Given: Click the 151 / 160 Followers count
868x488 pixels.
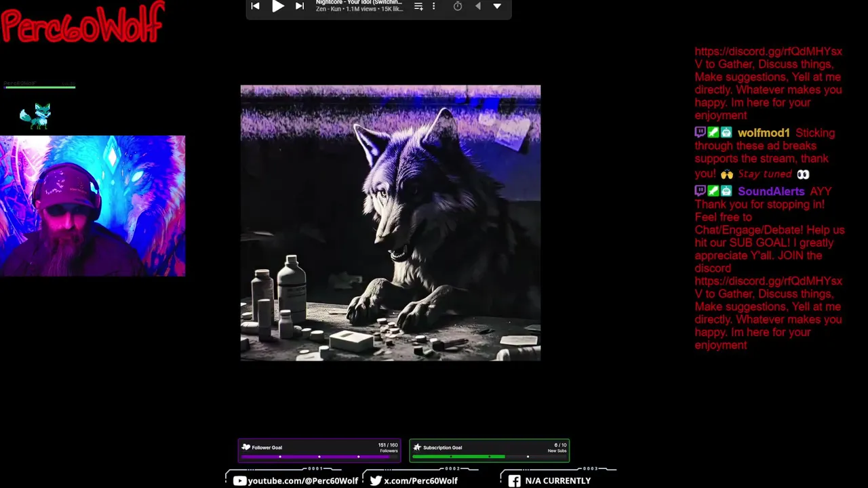Looking at the screenshot, I should tap(388, 448).
